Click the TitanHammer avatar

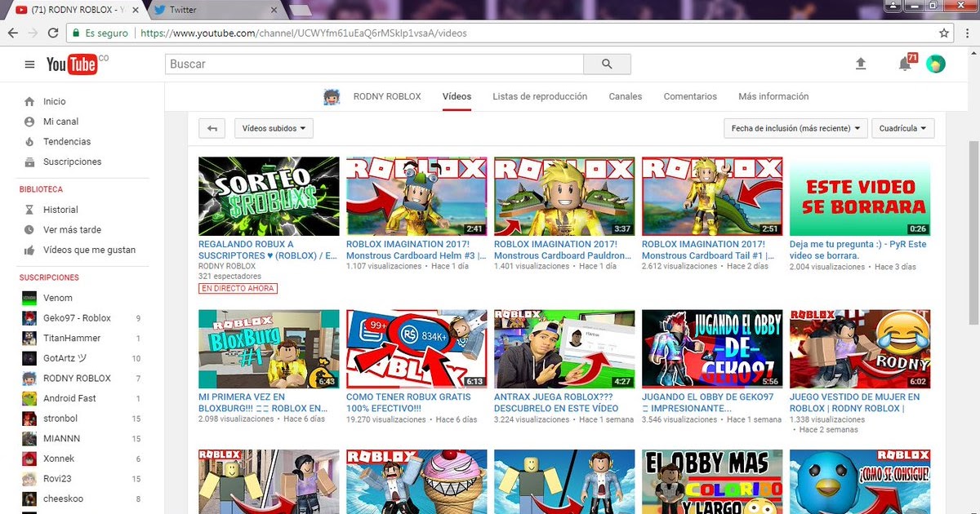coord(29,338)
